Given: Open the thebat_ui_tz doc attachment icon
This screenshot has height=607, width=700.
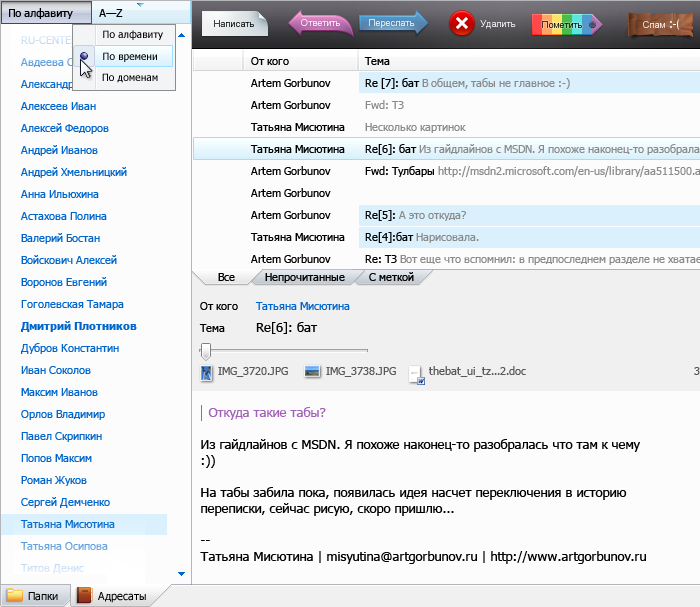Looking at the screenshot, I should [416, 373].
